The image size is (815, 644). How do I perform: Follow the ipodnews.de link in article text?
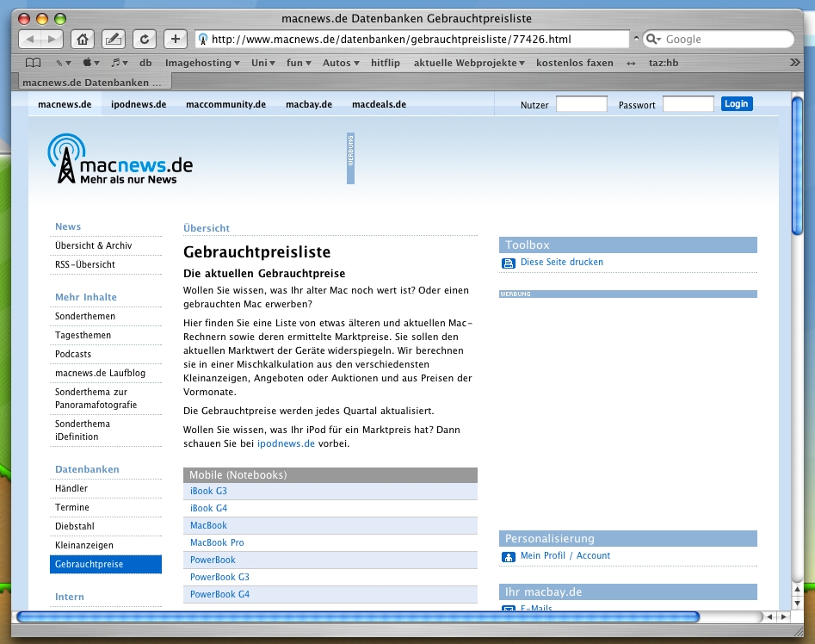[x=286, y=444]
